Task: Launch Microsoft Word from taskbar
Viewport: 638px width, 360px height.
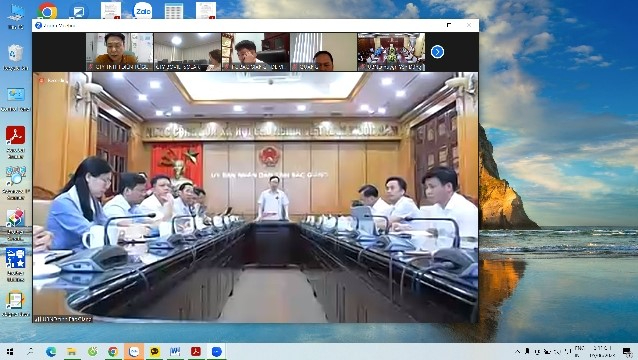Action: click(x=175, y=352)
